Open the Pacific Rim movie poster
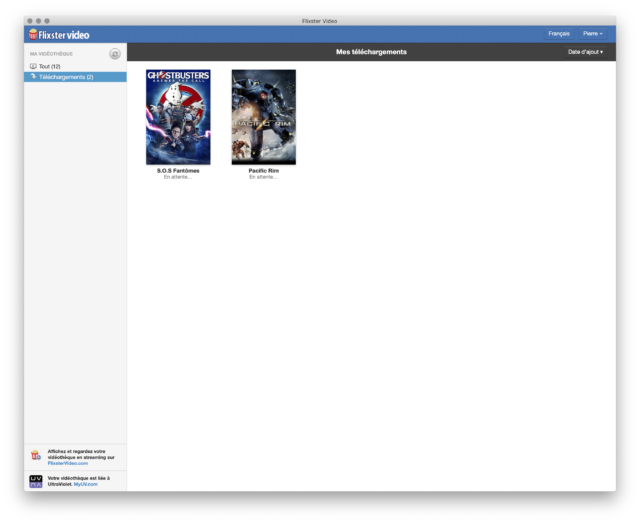This screenshot has height=523, width=640. (264, 117)
